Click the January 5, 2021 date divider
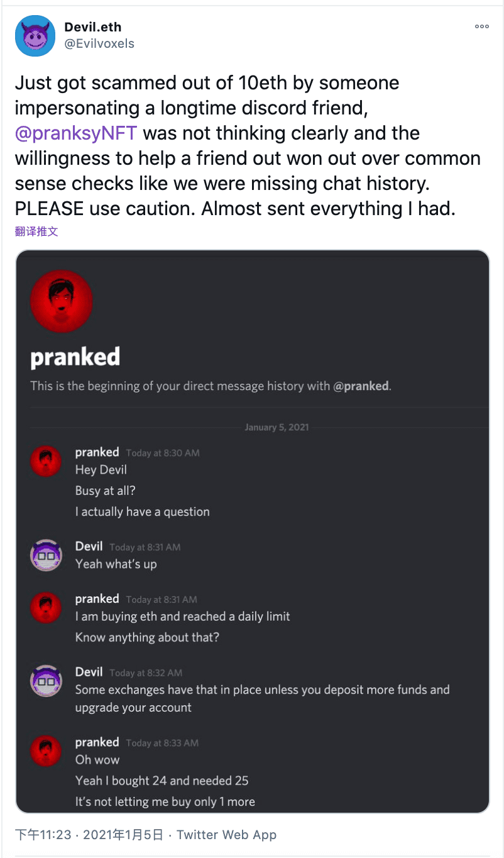504x858 pixels. pos(277,427)
